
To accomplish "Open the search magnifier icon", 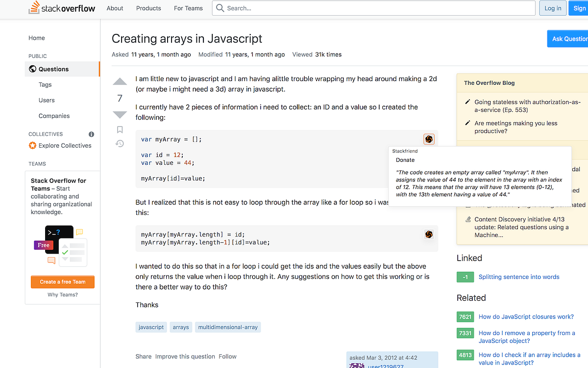I will (x=219, y=8).
